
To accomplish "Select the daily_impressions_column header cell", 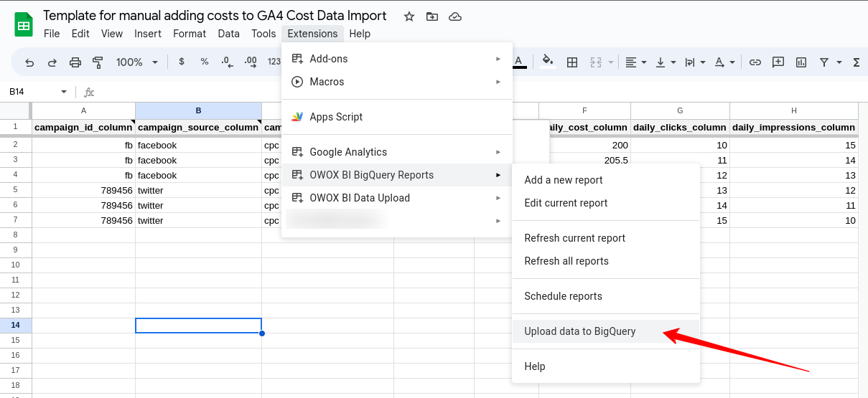I will [x=793, y=128].
